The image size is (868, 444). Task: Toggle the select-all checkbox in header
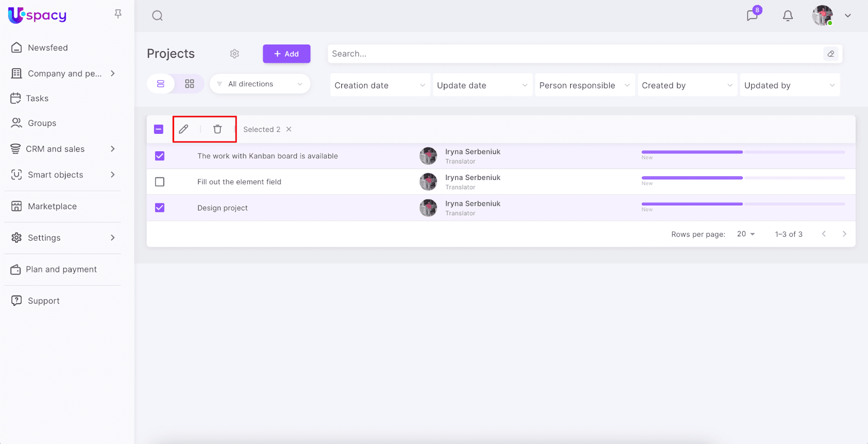click(158, 129)
